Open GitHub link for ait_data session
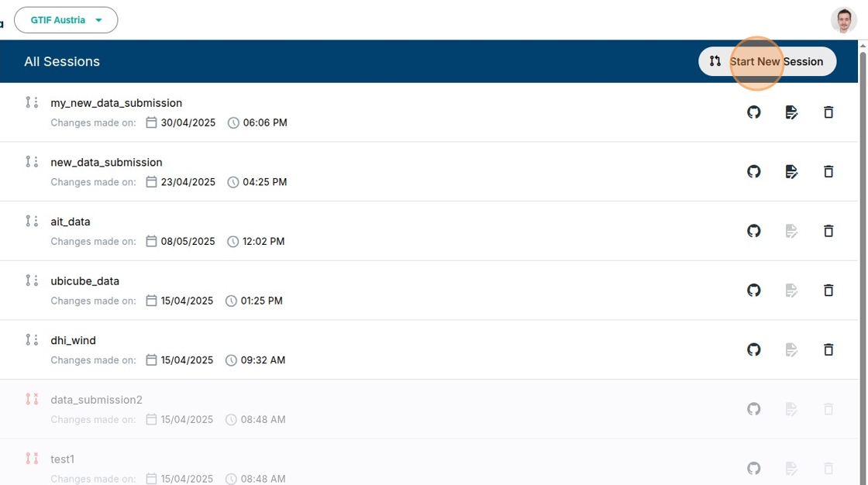Screen dimensions: 868x485 (753, 231)
